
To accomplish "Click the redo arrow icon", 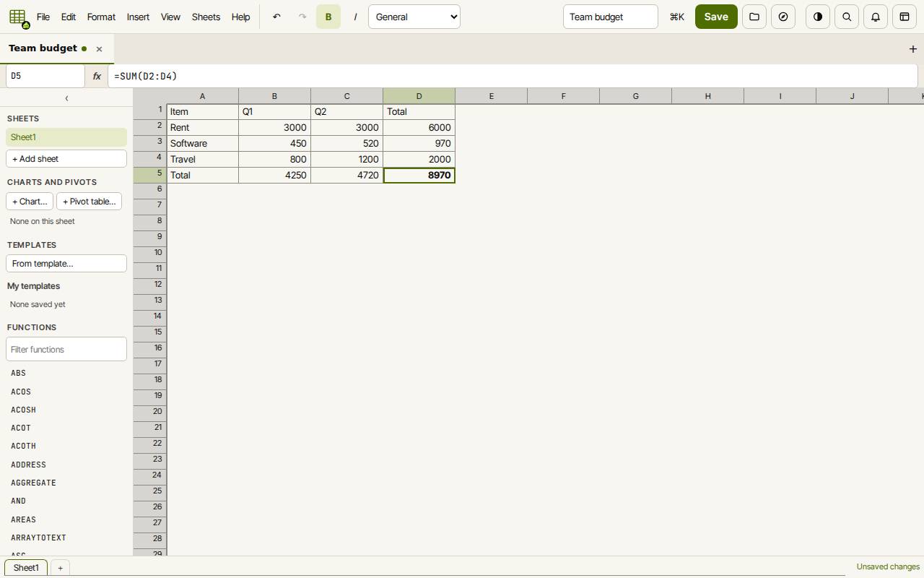I will [x=302, y=17].
